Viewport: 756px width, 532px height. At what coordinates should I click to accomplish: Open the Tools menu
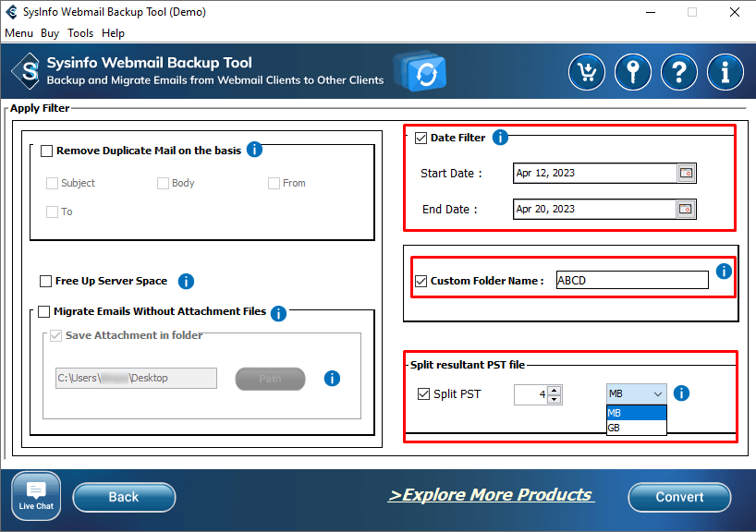tap(80, 33)
